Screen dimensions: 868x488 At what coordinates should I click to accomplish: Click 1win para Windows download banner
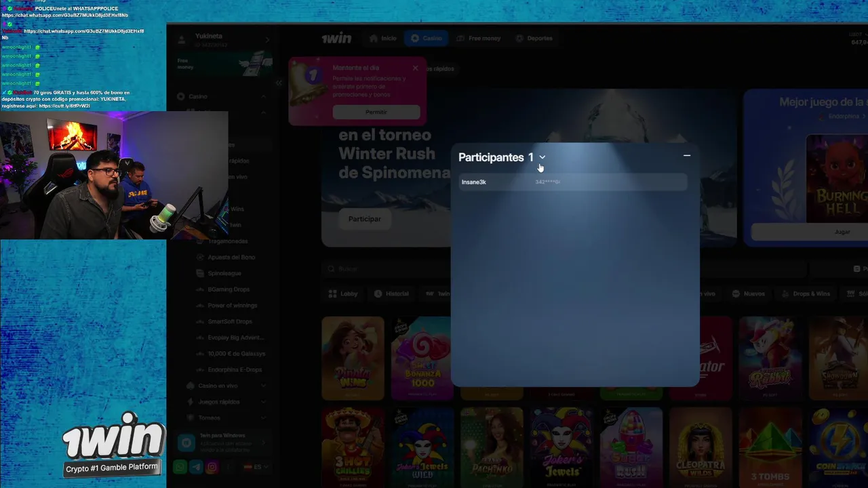[222, 443]
